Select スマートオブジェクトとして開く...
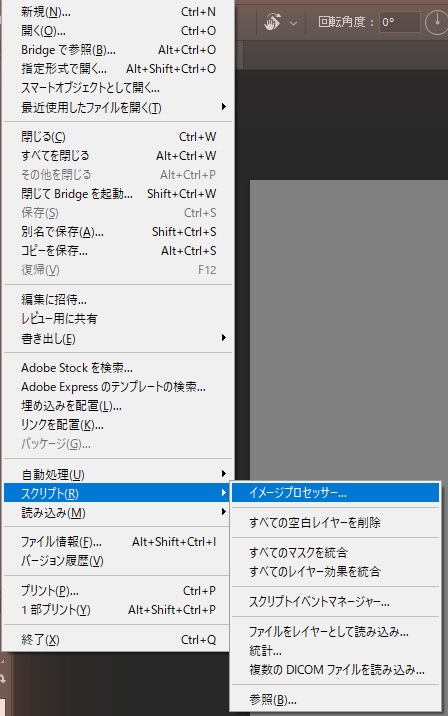The width and height of the screenshot is (448, 716). coord(118,88)
